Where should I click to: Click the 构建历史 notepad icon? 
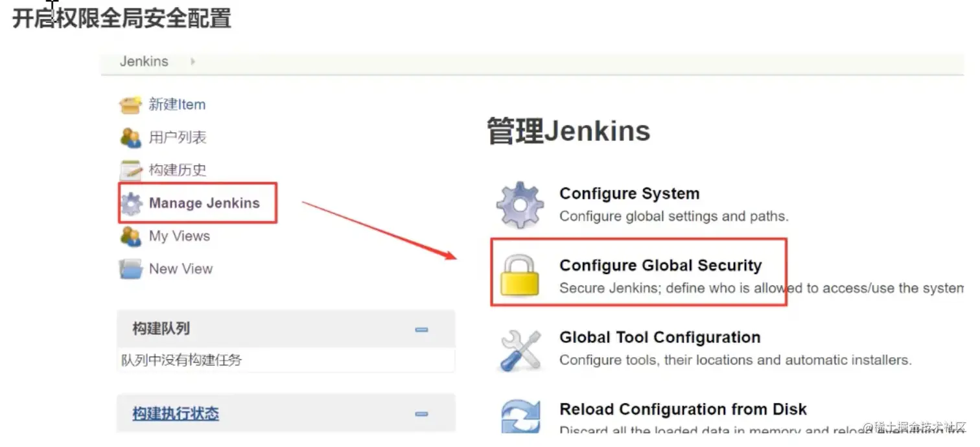130,170
